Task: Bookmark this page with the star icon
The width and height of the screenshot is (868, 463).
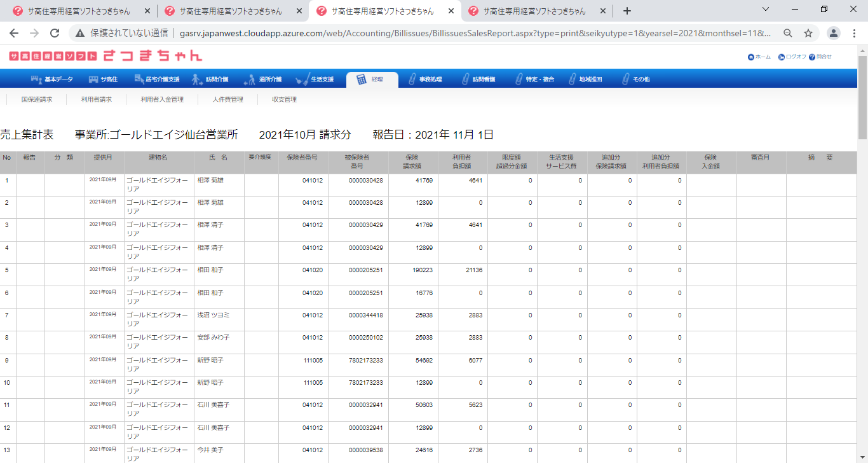Action: click(x=808, y=33)
